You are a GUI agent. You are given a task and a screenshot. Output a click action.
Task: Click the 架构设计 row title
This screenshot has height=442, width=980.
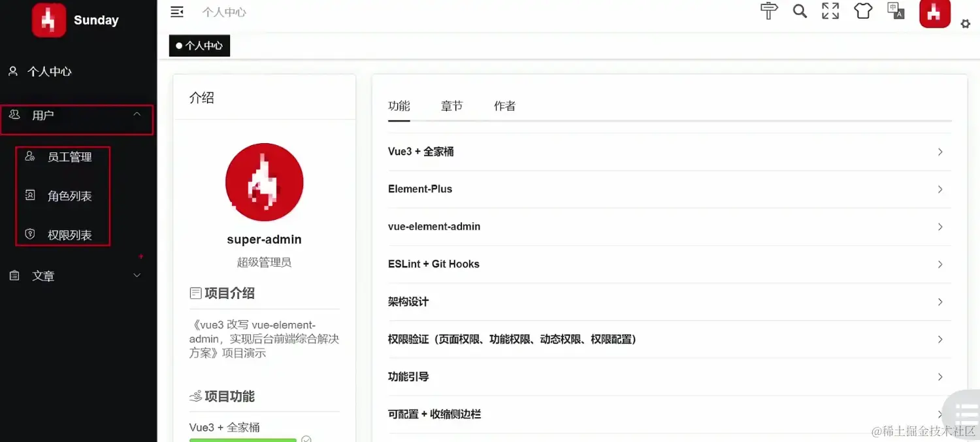[408, 301]
